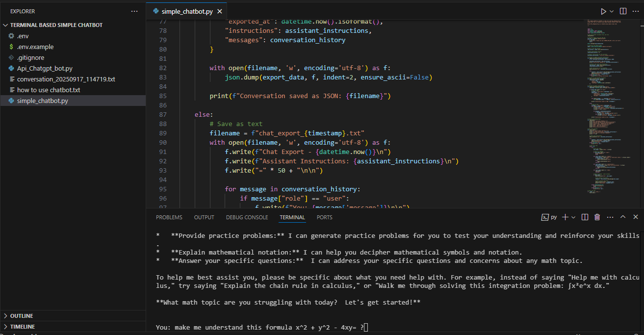Open editor More Actions ellipsis menu

point(635,11)
